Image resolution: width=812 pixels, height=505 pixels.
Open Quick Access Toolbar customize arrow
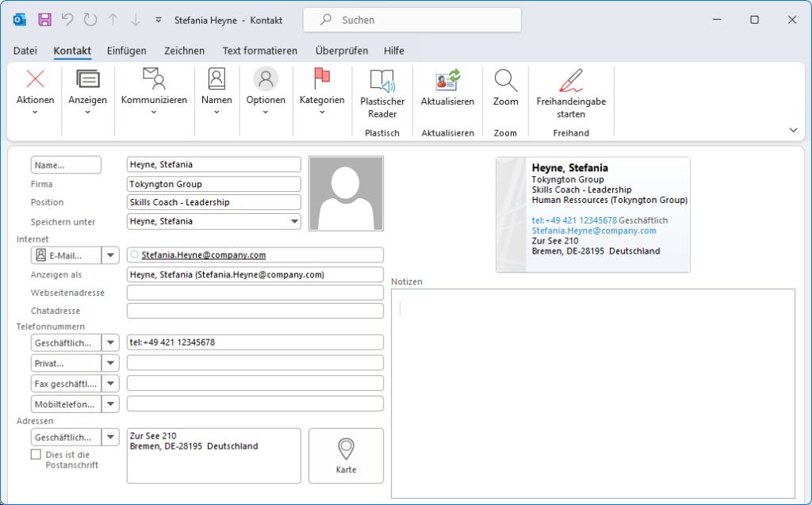pyautogui.click(x=159, y=20)
